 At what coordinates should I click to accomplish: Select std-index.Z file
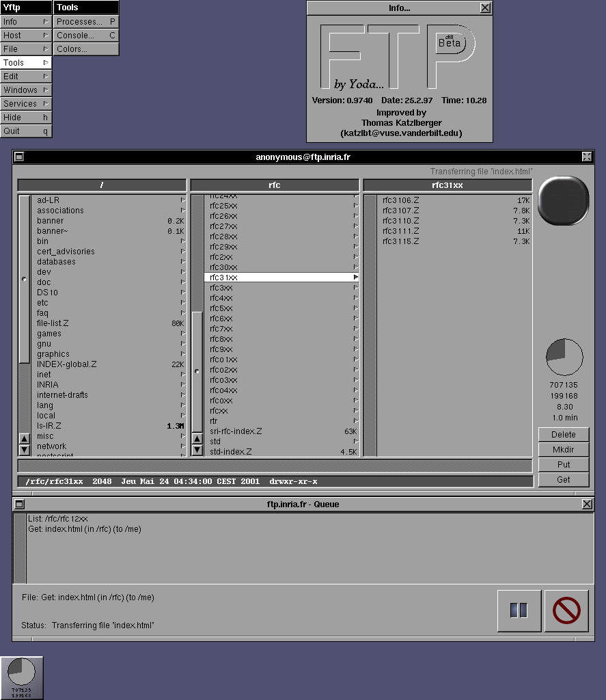click(x=281, y=451)
